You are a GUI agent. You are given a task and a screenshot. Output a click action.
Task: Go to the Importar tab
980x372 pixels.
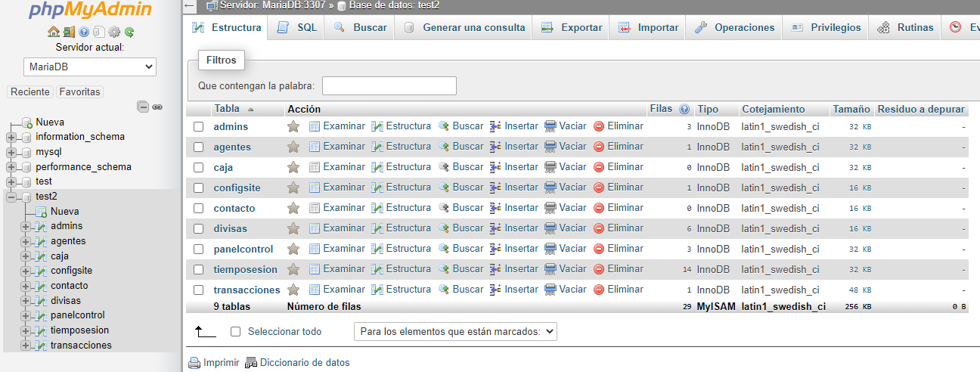649,27
